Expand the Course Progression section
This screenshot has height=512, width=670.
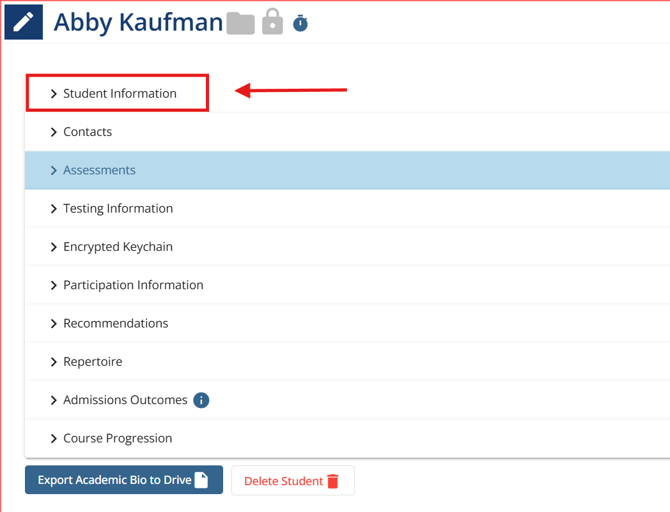tap(117, 439)
